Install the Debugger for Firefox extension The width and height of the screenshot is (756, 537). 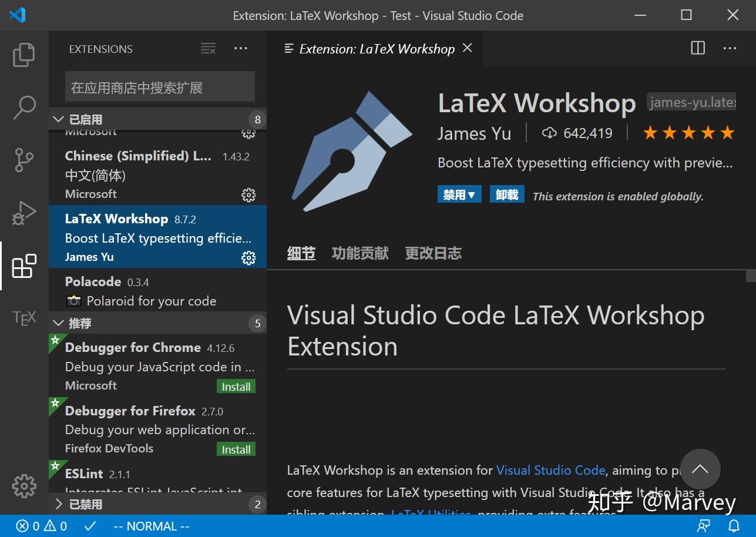(x=236, y=449)
